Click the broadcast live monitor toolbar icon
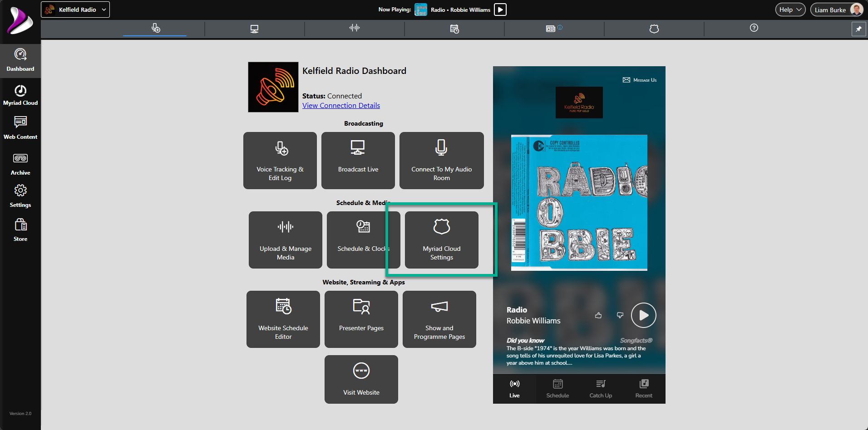This screenshot has height=430, width=868. pyautogui.click(x=254, y=29)
